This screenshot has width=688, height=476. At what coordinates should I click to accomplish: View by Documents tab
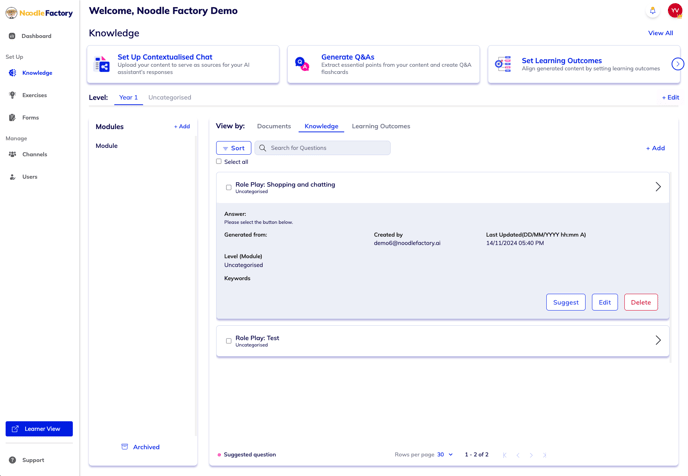[274, 126]
